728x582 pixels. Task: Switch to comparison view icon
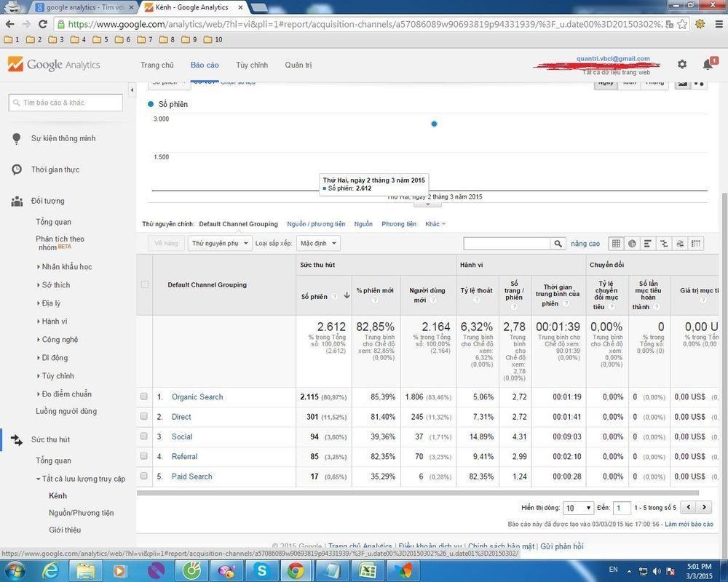(664, 243)
